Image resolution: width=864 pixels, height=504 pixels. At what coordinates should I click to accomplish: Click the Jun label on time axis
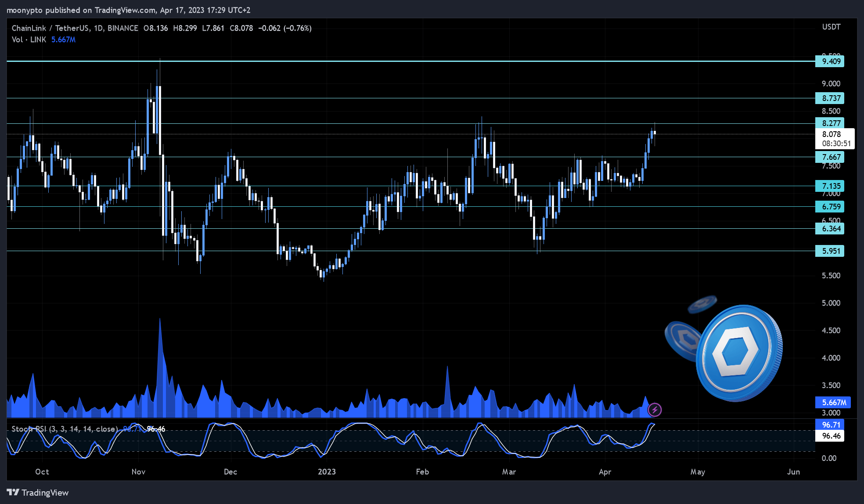[x=793, y=472]
